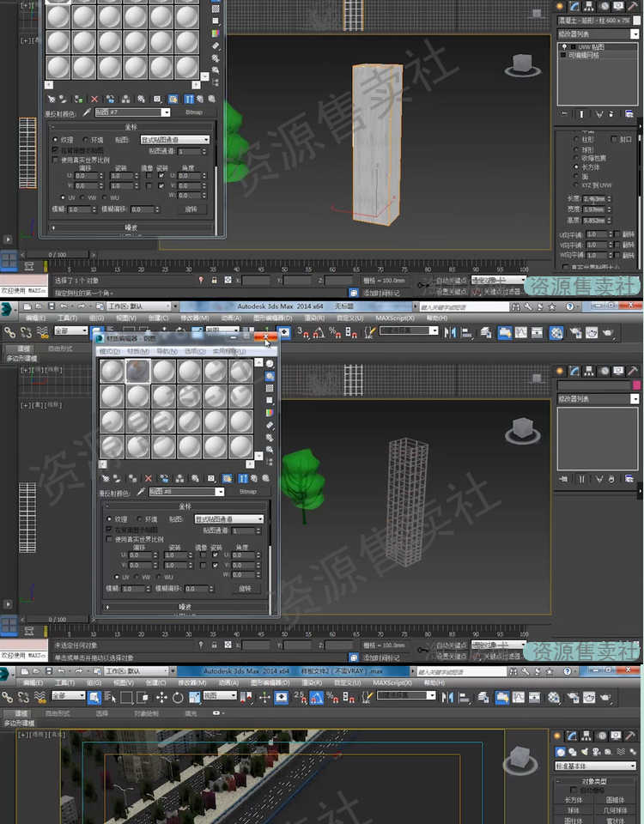
Task: Click 圆锥体 button in VRAY .max create panel
Action: pyautogui.click(x=615, y=800)
